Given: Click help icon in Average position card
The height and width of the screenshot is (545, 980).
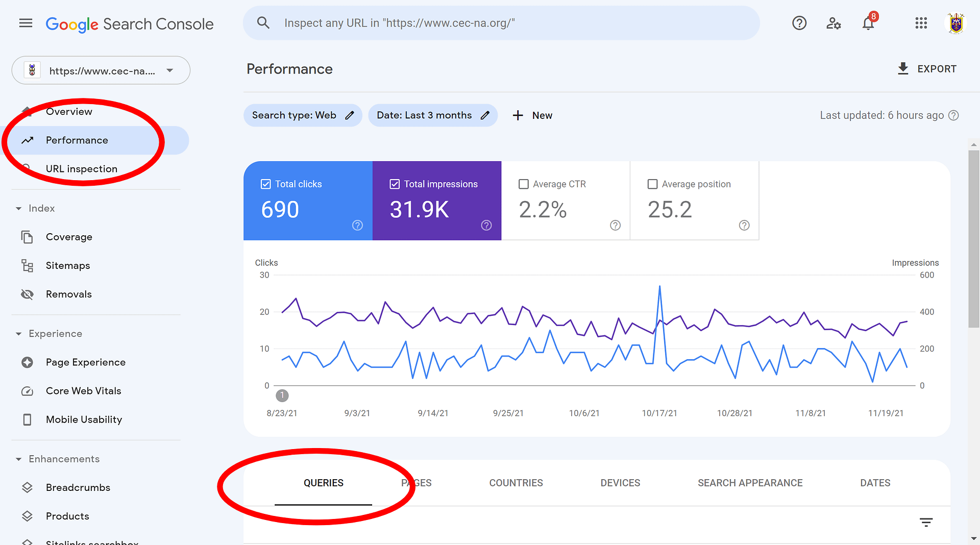Looking at the screenshot, I should [x=744, y=225].
